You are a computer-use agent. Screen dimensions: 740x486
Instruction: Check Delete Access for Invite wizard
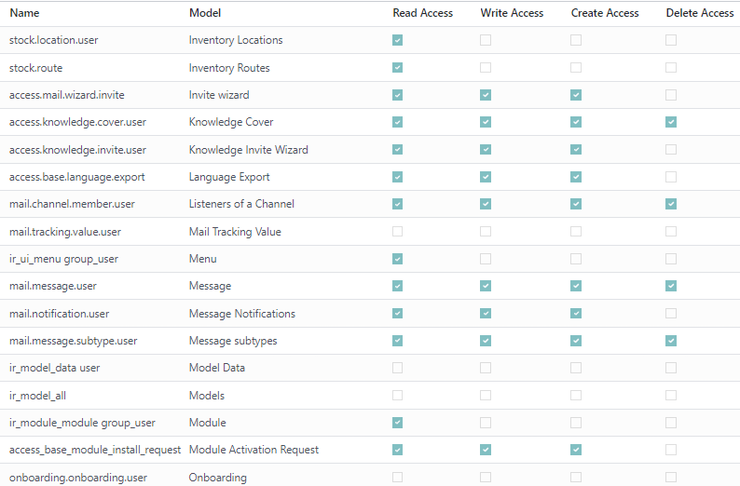point(671,95)
